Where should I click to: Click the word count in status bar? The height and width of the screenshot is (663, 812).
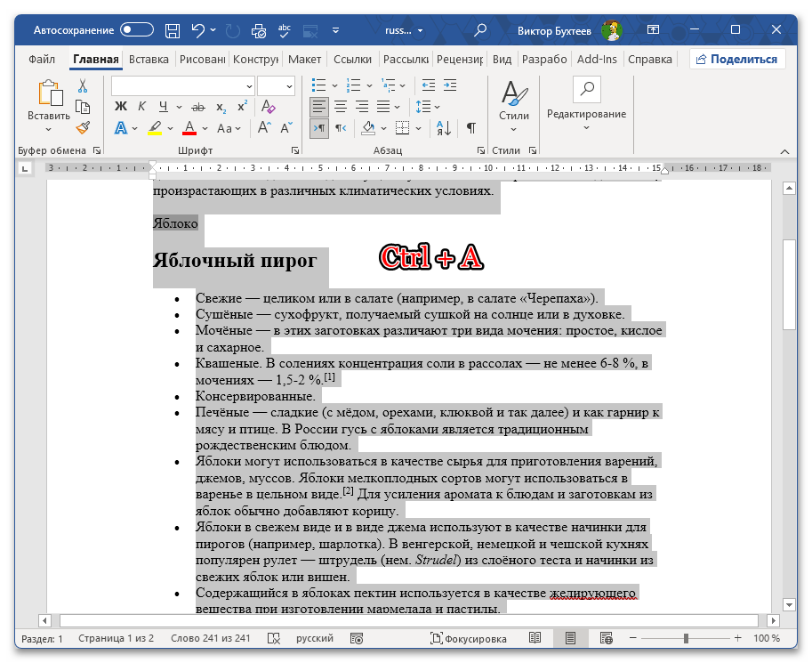click(x=210, y=639)
